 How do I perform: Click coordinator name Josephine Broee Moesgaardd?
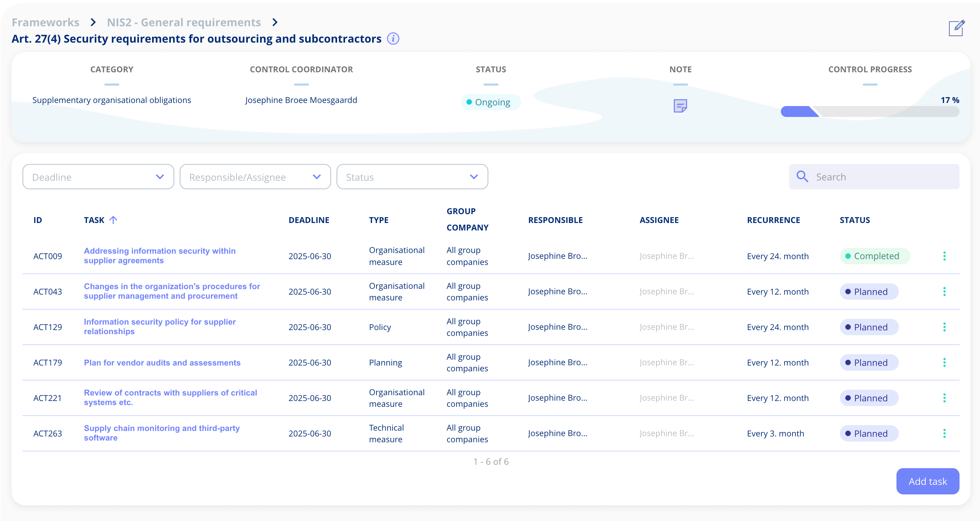[x=301, y=100]
